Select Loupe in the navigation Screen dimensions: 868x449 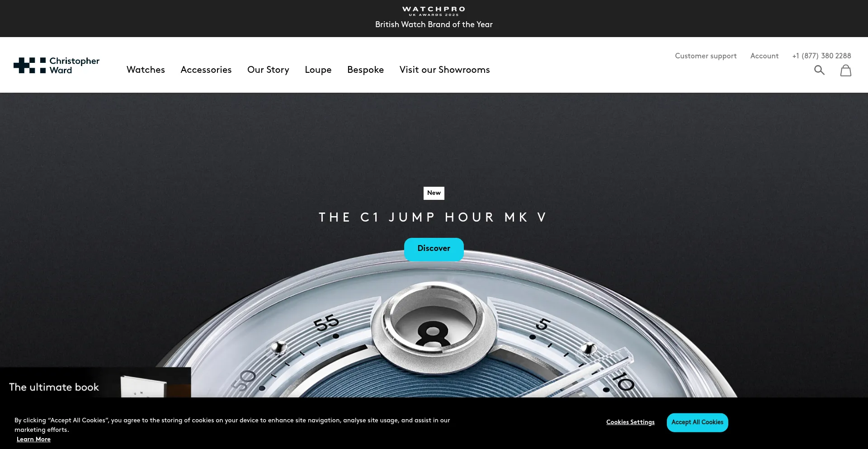point(318,70)
